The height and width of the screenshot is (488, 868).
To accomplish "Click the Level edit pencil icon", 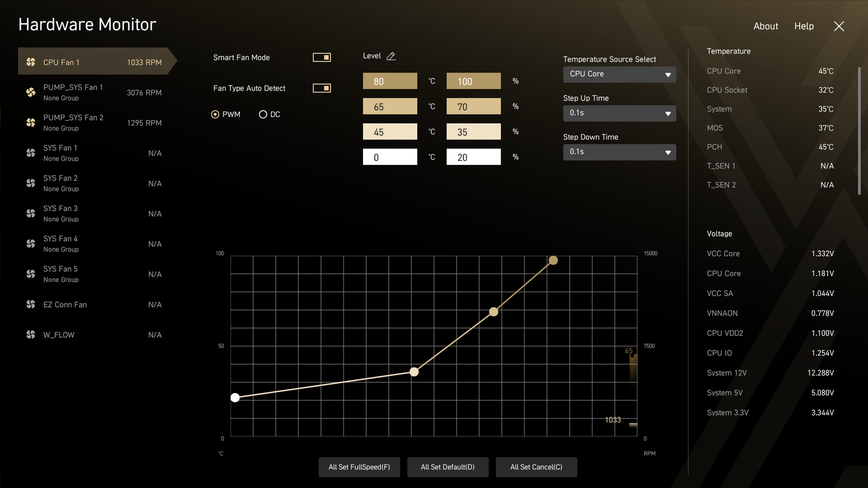I will pyautogui.click(x=391, y=56).
